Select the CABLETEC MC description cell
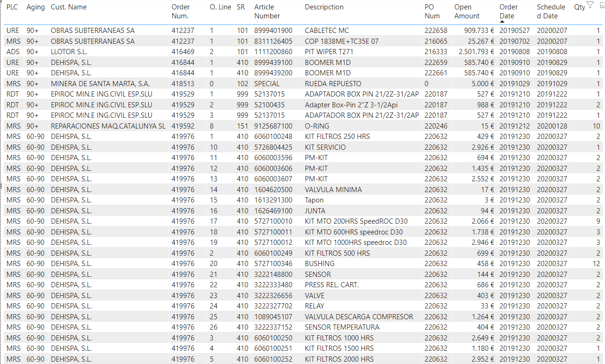The width and height of the screenshot is (605, 364). 327,31
